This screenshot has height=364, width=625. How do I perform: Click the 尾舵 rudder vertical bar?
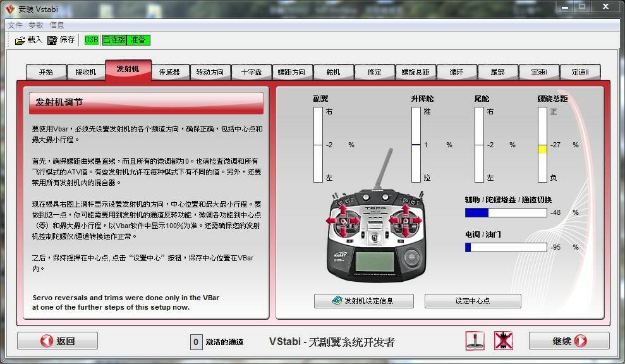point(479,145)
